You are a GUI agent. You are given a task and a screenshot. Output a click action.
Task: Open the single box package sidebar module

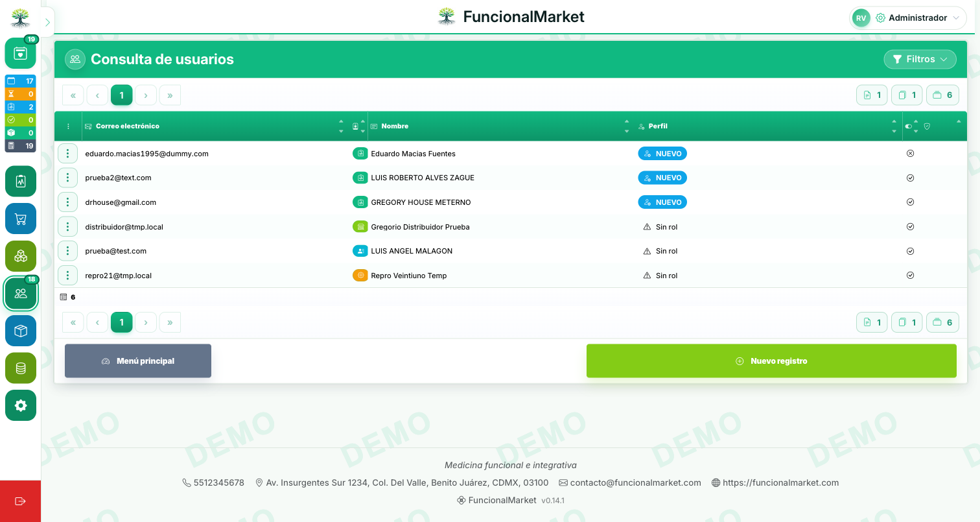20,331
